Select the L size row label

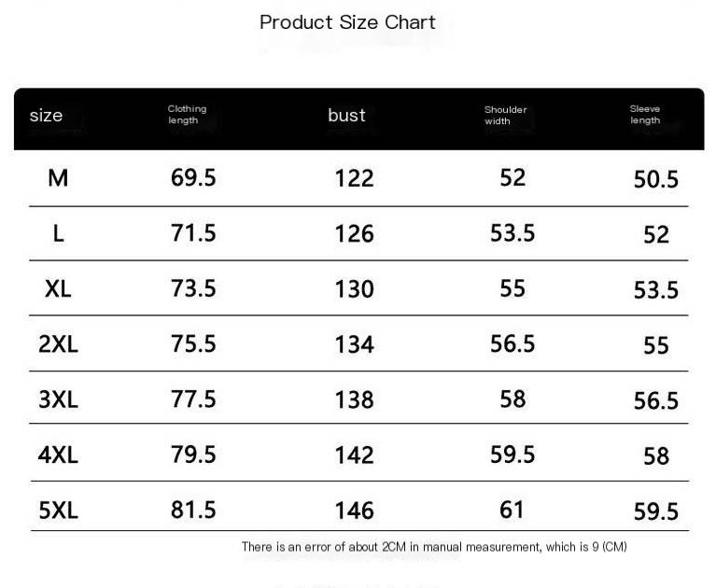tap(58, 233)
